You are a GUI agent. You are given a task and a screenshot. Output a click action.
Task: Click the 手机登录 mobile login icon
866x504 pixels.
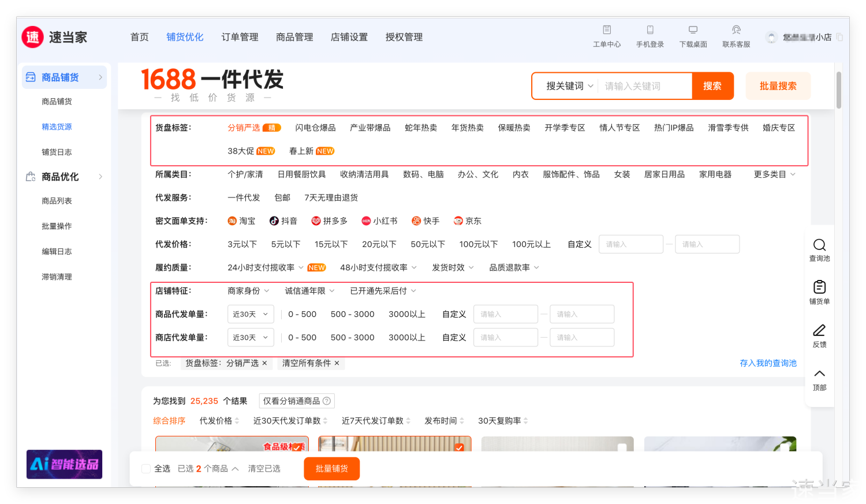pos(650,30)
